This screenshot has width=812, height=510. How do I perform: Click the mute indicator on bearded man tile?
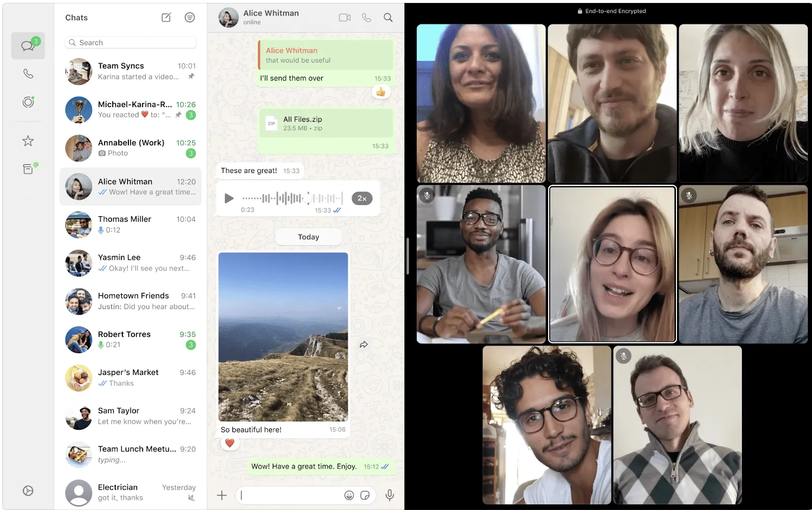tap(689, 195)
